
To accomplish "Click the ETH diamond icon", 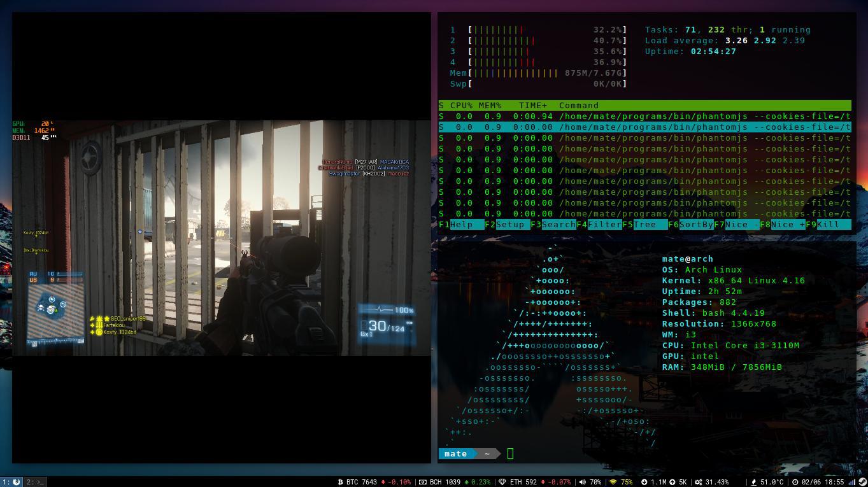I will (502, 482).
